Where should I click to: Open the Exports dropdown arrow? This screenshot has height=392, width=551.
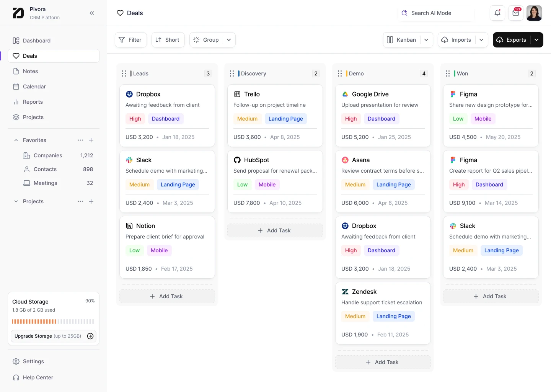[536, 40]
